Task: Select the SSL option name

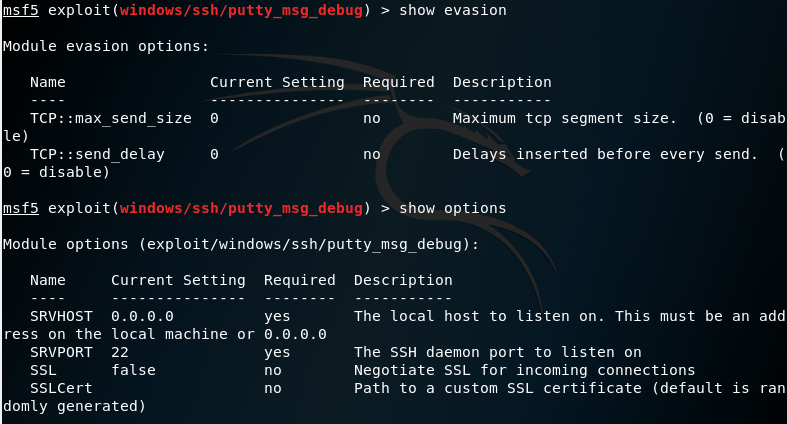Action: point(43,370)
